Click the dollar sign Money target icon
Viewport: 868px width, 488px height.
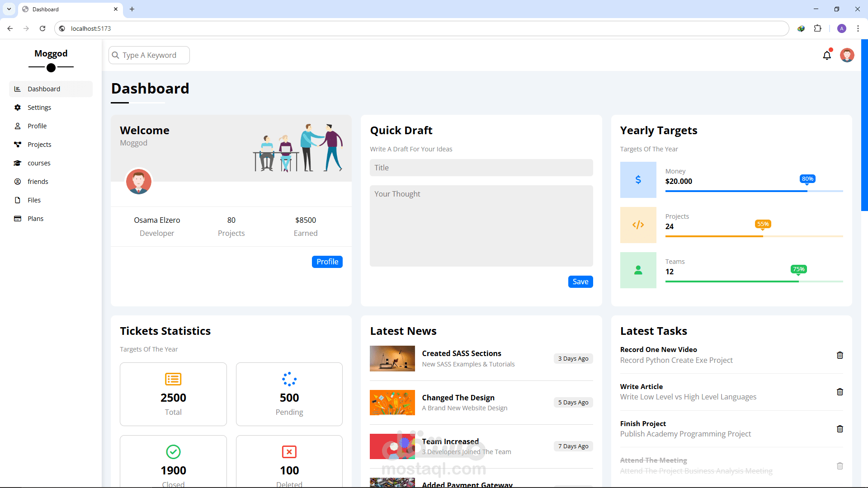638,180
